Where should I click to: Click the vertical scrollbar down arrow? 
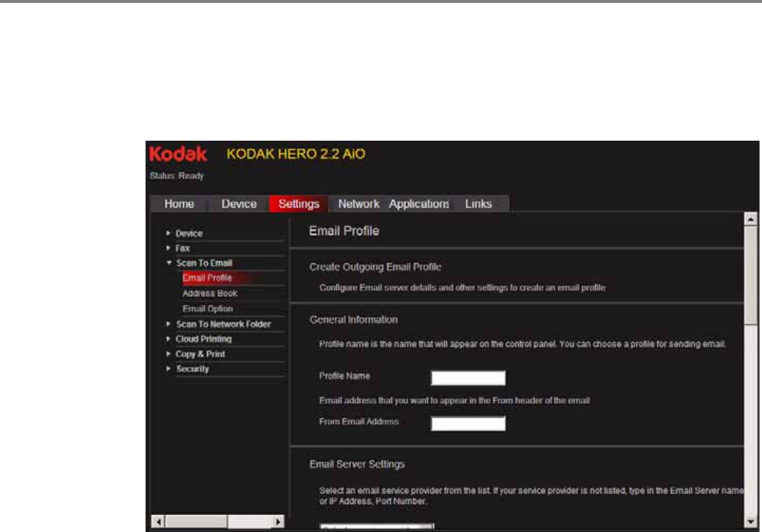pos(751,522)
